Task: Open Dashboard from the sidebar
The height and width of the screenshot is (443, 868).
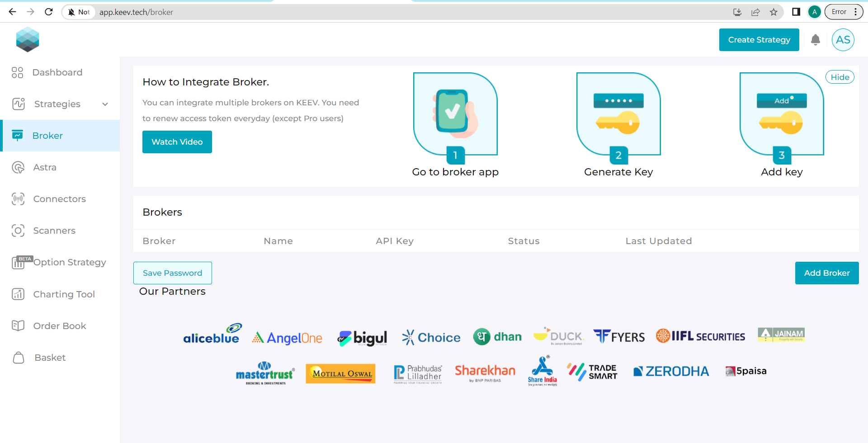Action: (57, 72)
